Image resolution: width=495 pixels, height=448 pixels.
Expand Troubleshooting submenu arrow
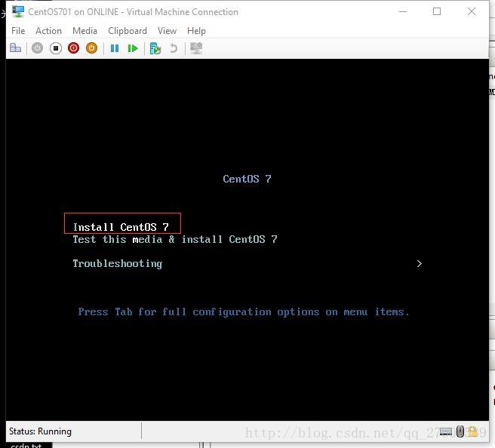(x=420, y=264)
